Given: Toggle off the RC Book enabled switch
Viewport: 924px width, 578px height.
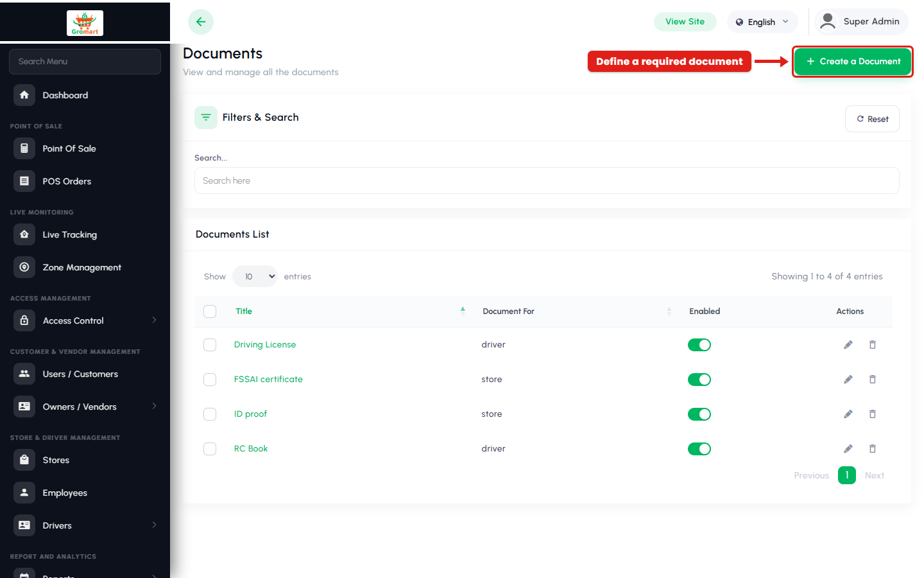Looking at the screenshot, I should point(699,449).
